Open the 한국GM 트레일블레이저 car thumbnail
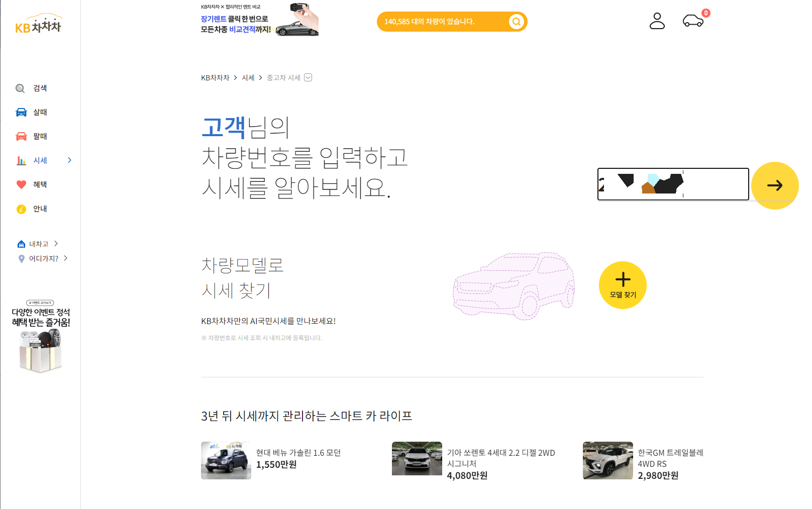 (607, 460)
